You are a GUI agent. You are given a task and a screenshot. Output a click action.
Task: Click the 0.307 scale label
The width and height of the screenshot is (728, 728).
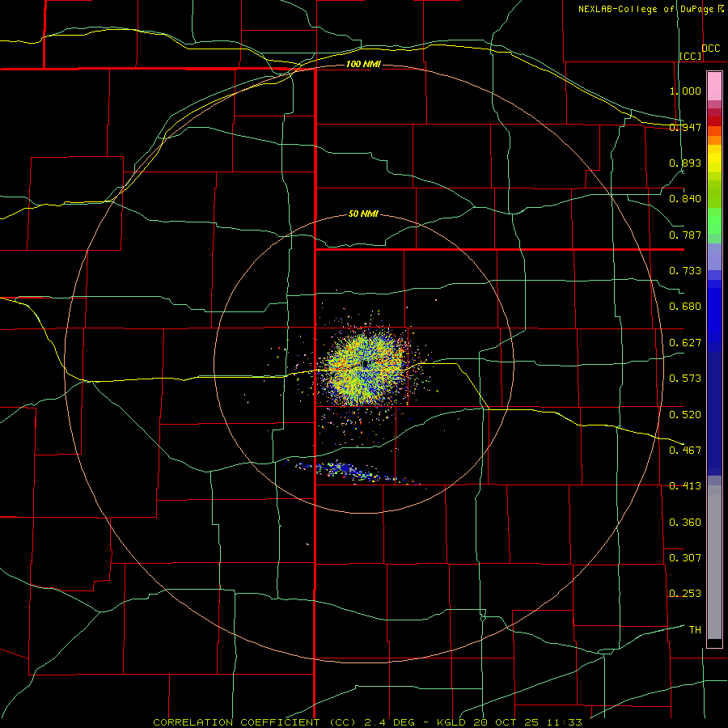coord(685,557)
